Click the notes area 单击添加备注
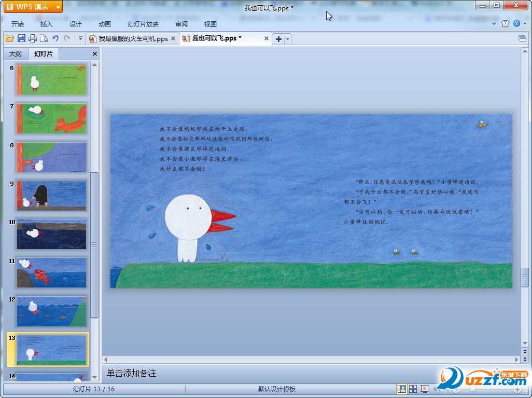Image resolution: width=532 pixels, height=398 pixels. pyautogui.click(x=131, y=373)
